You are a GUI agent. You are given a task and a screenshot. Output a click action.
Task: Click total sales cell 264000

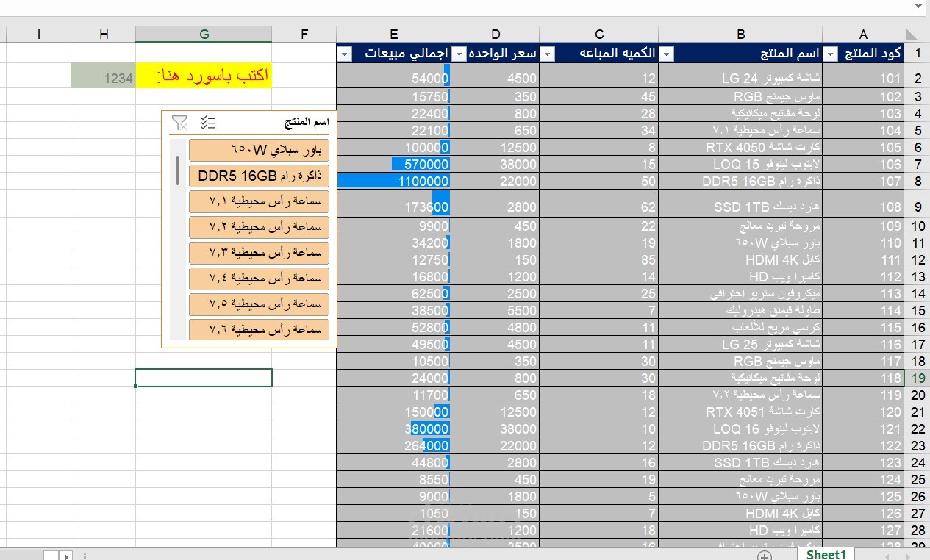394,445
